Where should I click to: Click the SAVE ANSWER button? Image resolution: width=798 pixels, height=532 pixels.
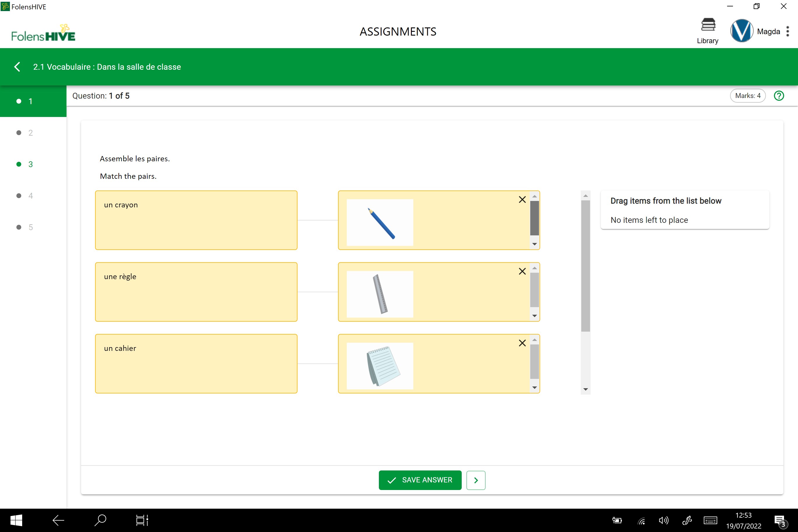pos(420,480)
